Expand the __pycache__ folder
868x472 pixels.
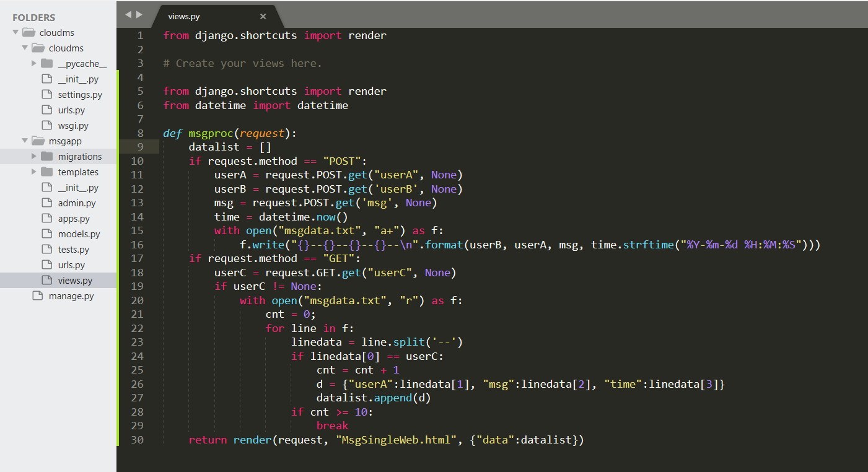(34, 64)
